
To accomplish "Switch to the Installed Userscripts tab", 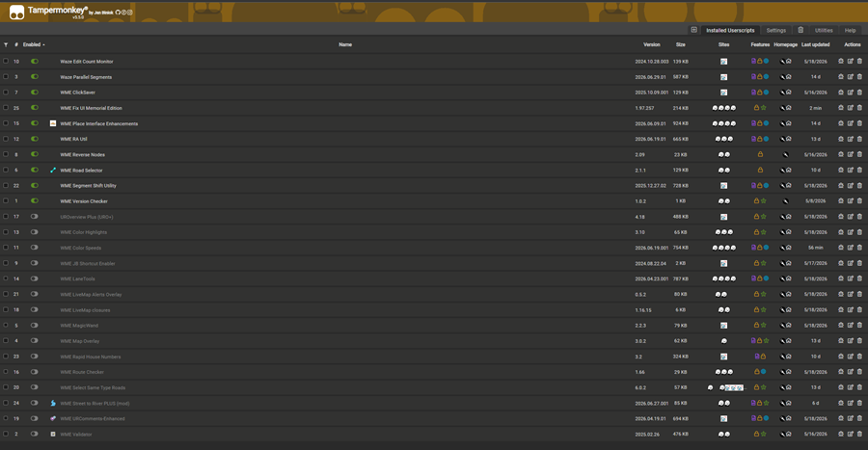I will point(730,31).
